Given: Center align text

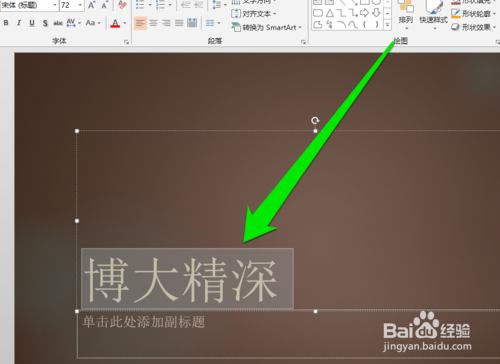Looking at the screenshot, I should click(153, 23).
